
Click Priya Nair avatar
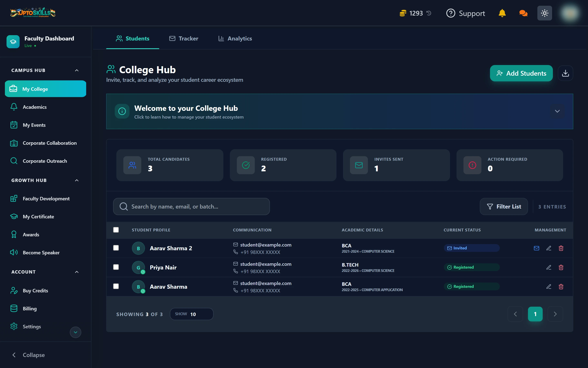(x=138, y=267)
